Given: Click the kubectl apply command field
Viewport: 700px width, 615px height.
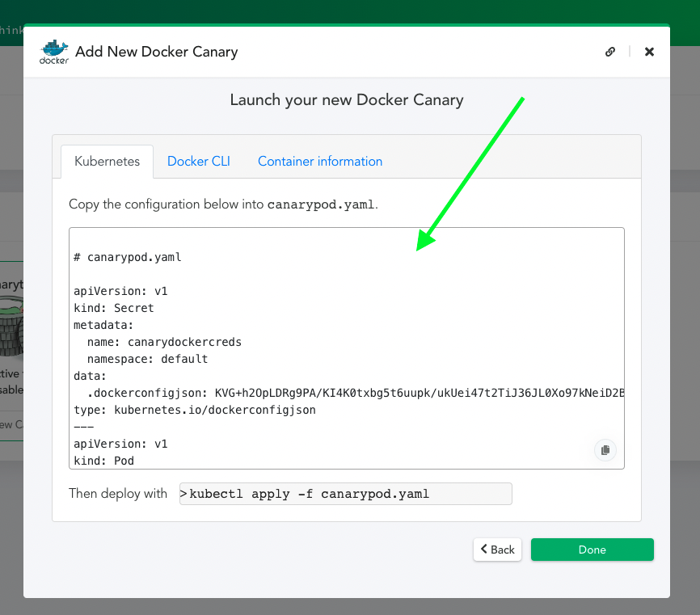Looking at the screenshot, I should 345,494.
